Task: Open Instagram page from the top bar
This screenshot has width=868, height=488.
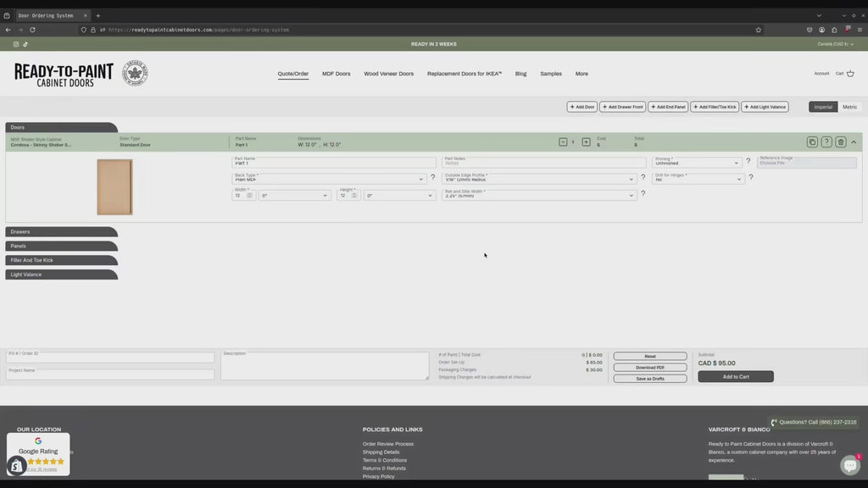Action: pyautogui.click(x=16, y=44)
